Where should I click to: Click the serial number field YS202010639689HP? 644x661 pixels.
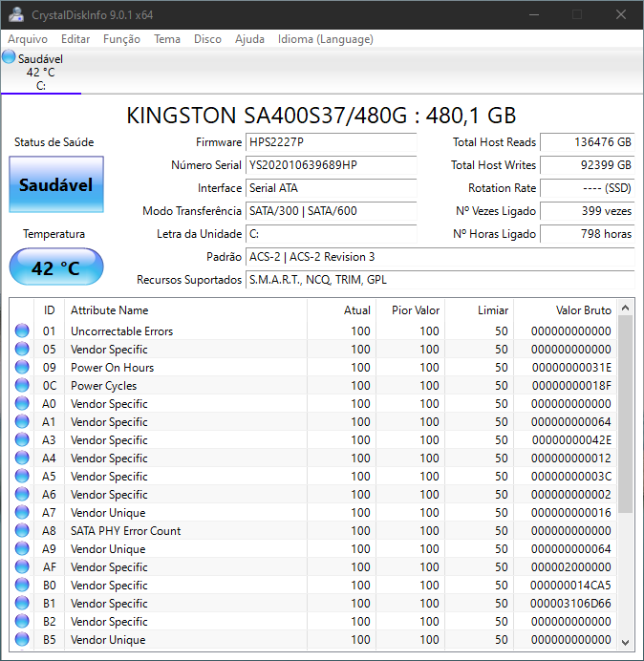[331, 165]
